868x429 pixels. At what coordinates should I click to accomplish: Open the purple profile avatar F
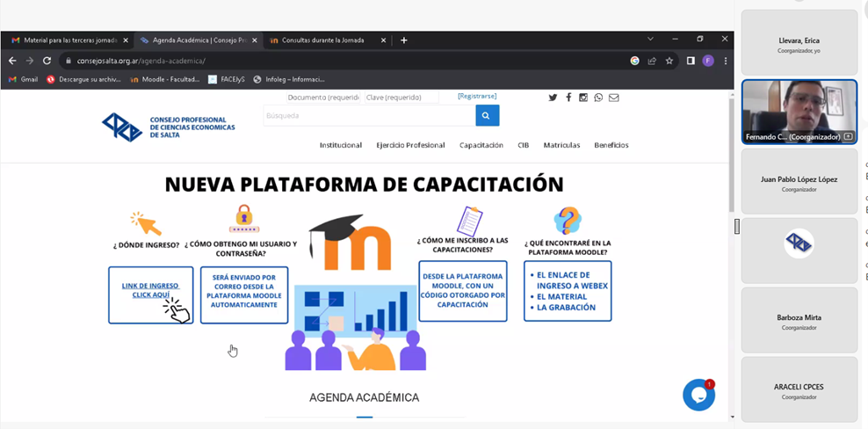[x=708, y=61]
